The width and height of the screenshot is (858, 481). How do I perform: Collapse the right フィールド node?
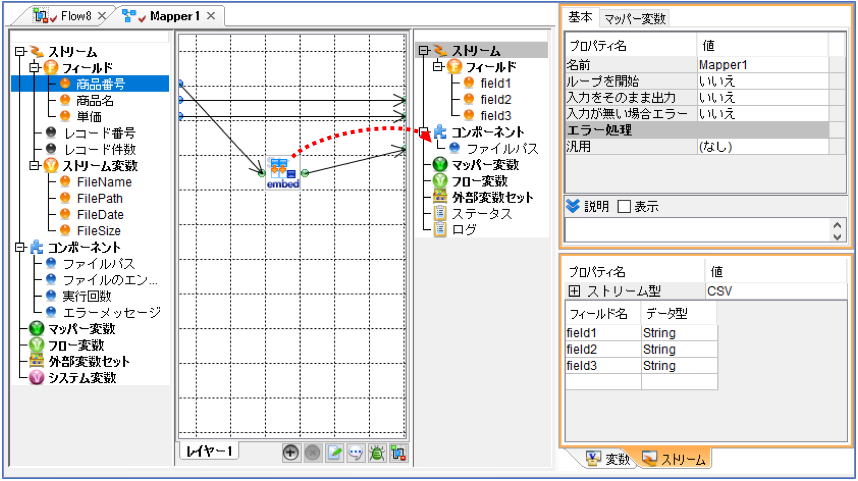pyautogui.click(x=438, y=67)
